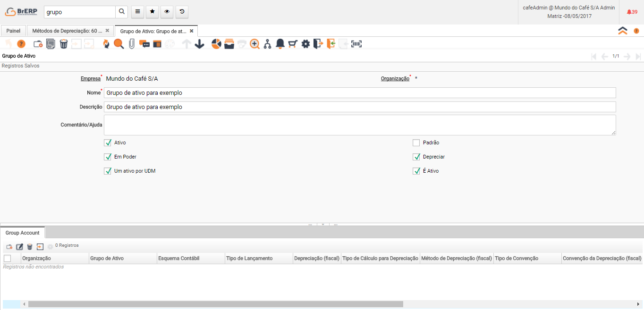This screenshot has width=644, height=310.
Task: Click the search button beside the grupo field
Action: (x=122, y=12)
